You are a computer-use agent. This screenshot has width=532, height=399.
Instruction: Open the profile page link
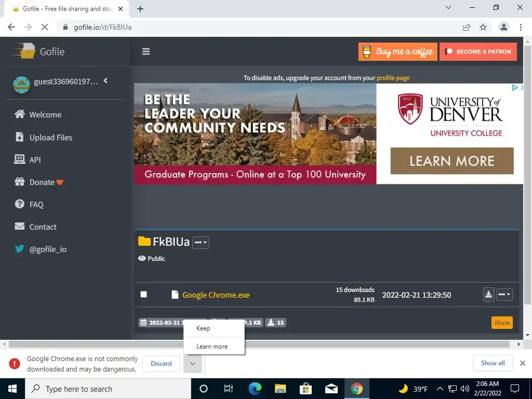pos(393,78)
